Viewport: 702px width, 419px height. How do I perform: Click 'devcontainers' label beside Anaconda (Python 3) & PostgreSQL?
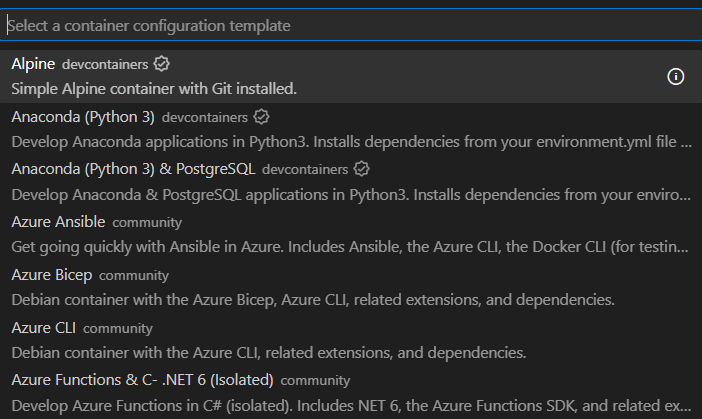(305, 170)
